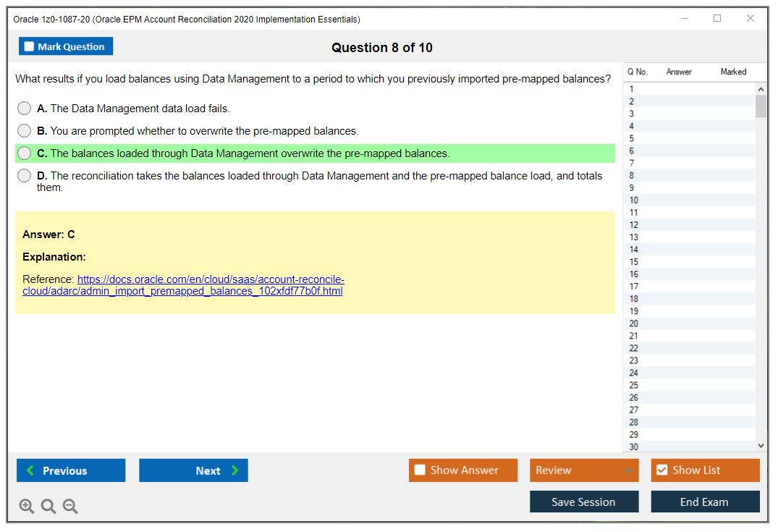Go to the Next question
Viewport: 778px width, 532px height.
193,470
